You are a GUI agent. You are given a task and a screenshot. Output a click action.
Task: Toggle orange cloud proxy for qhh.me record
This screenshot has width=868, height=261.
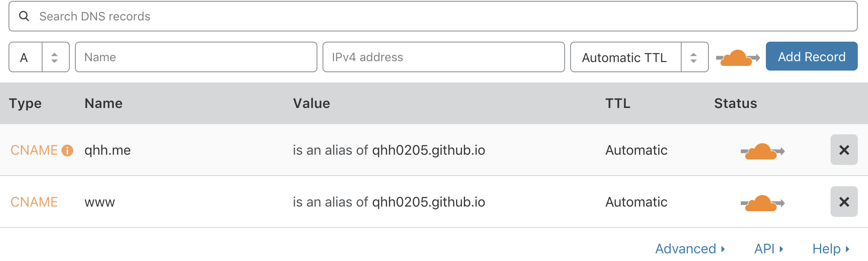tap(762, 151)
